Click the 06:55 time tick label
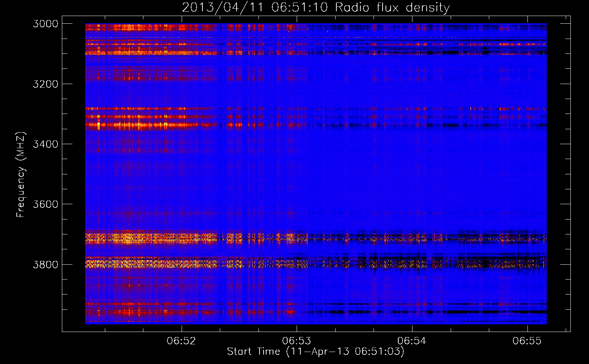 point(527,341)
